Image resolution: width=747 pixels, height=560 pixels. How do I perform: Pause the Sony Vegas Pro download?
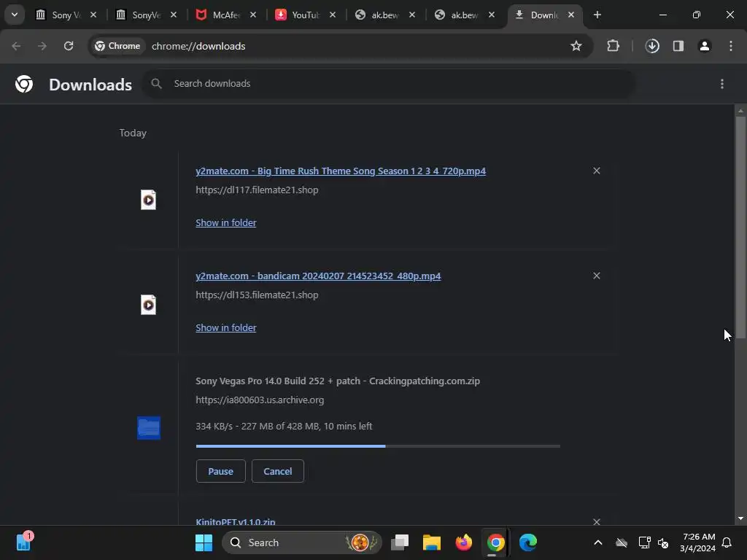pos(220,472)
